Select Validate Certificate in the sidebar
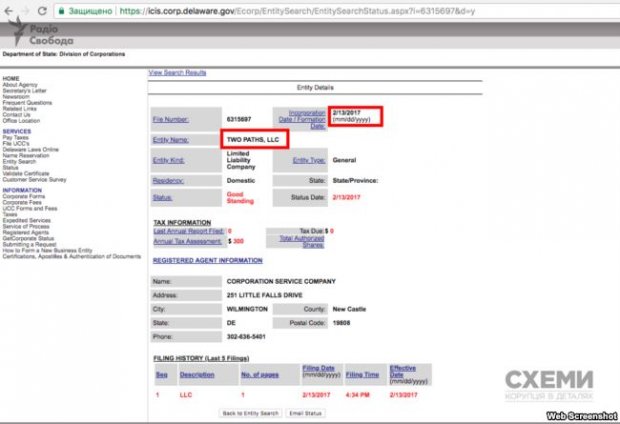This screenshot has height=424, width=620. 27,172
